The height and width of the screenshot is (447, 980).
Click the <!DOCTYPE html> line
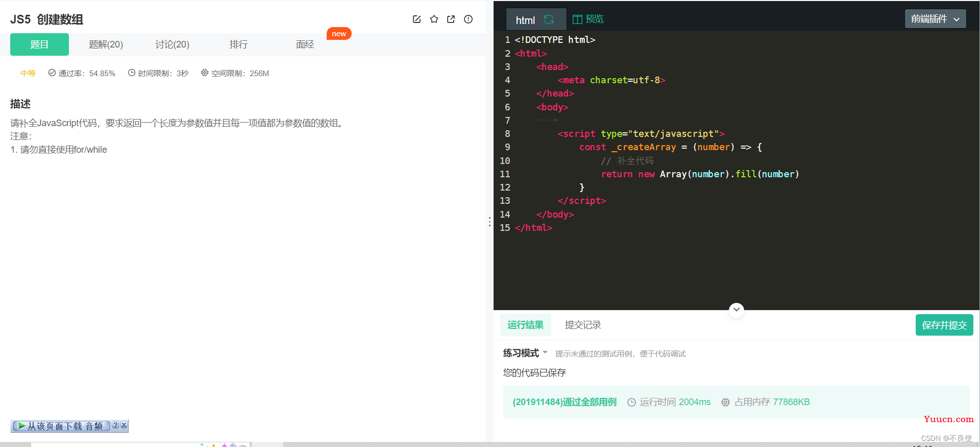click(555, 40)
